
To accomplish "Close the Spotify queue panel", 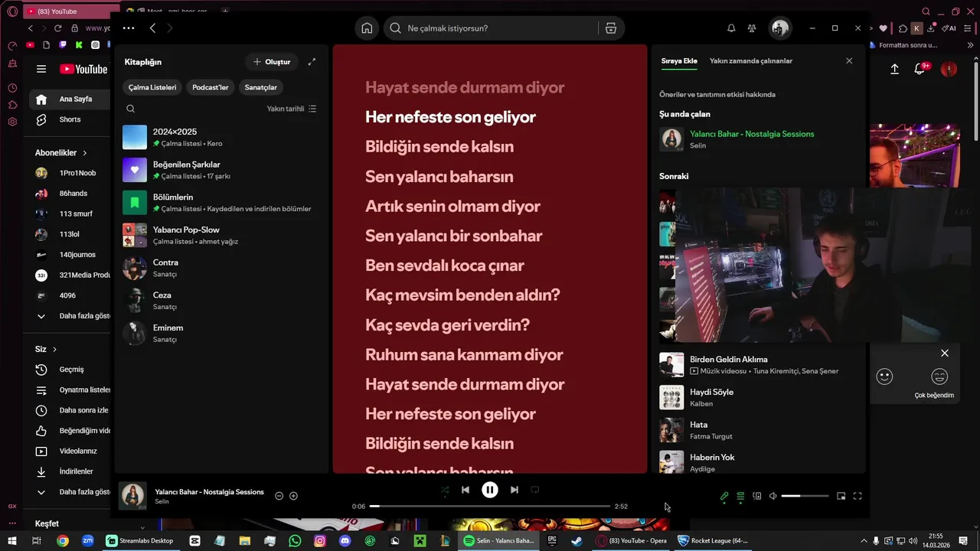I will click(x=849, y=60).
